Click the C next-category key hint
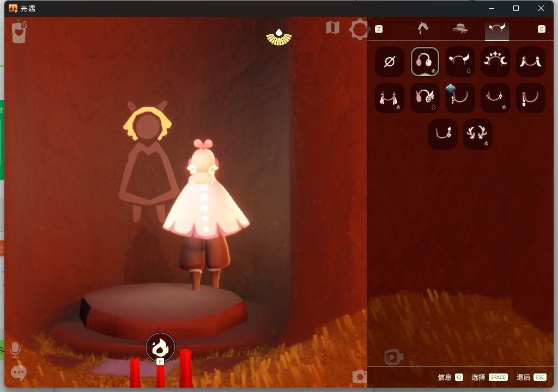 (x=541, y=29)
